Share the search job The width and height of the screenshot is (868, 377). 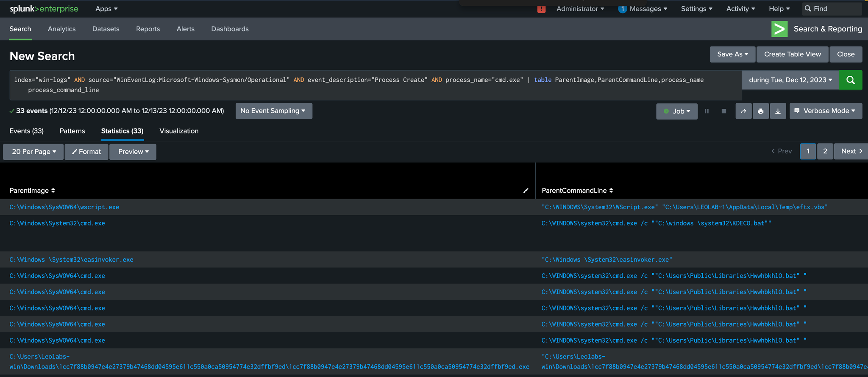tap(743, 111)
